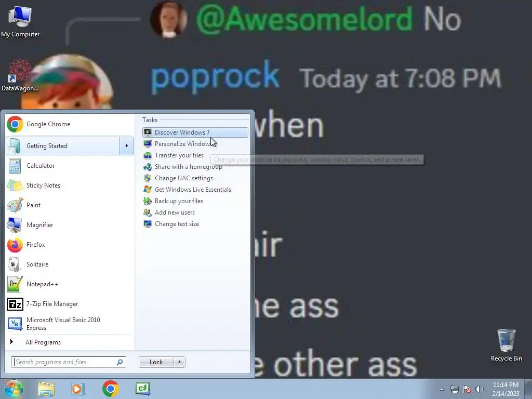The image size is (532, 399).
Task: Choose Transfer your files task
Action: [x=195, y=155]
